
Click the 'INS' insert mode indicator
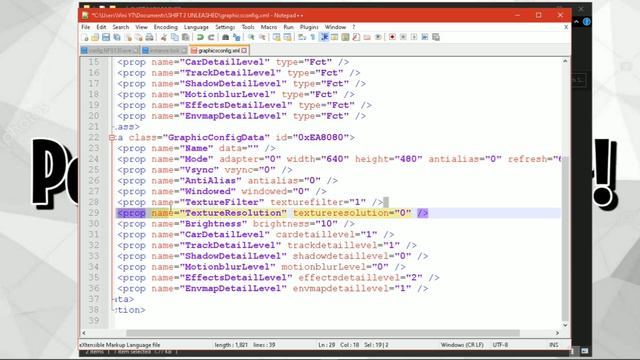pyautogui.click(x=554, y=345)
